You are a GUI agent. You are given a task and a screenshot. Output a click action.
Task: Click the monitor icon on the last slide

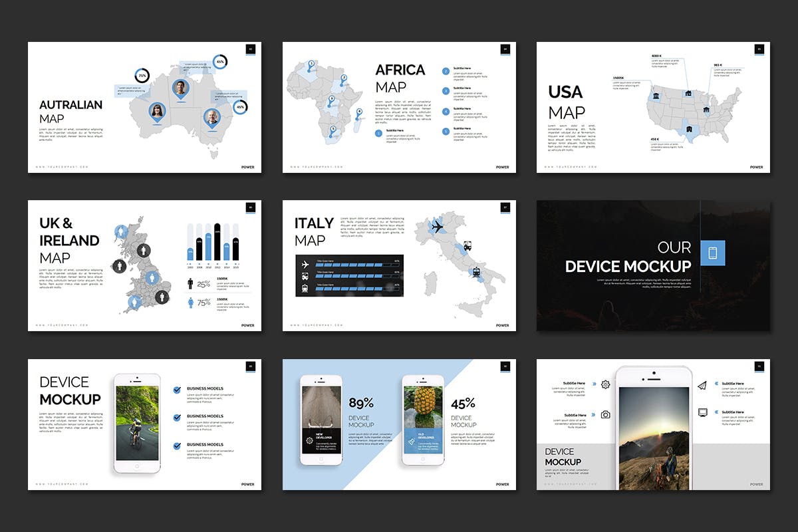click(702, 412)
